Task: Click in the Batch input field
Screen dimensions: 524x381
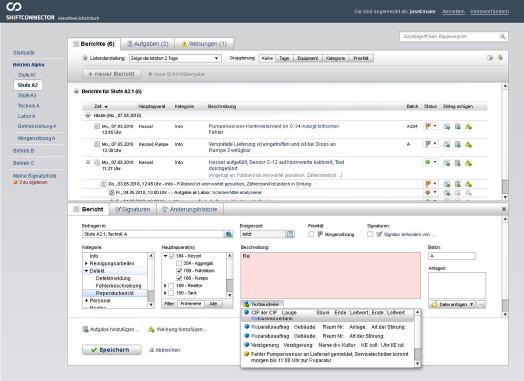Action: click(x=451, y=256)
